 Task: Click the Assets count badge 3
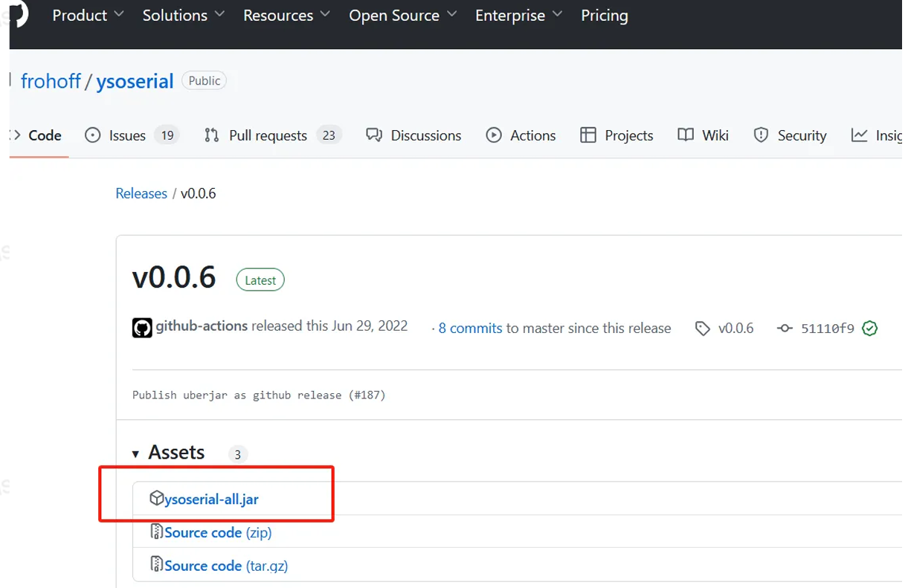pos(238,454)
